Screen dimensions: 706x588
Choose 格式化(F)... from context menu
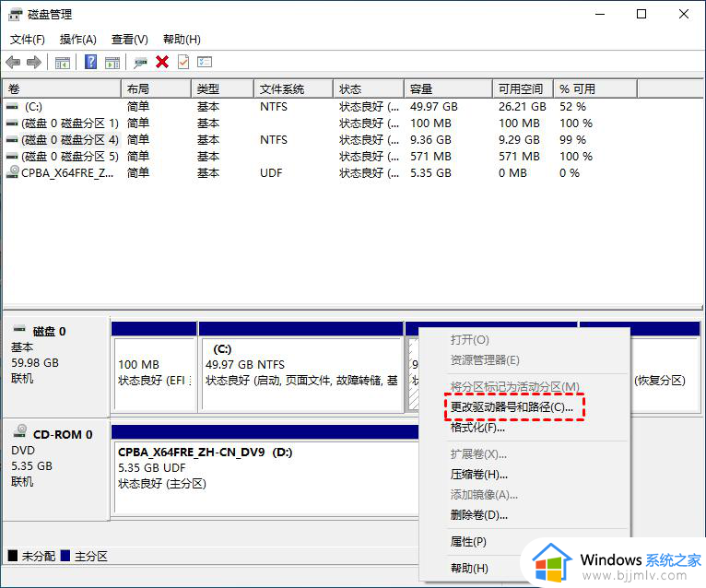click(x=477, y=428)
